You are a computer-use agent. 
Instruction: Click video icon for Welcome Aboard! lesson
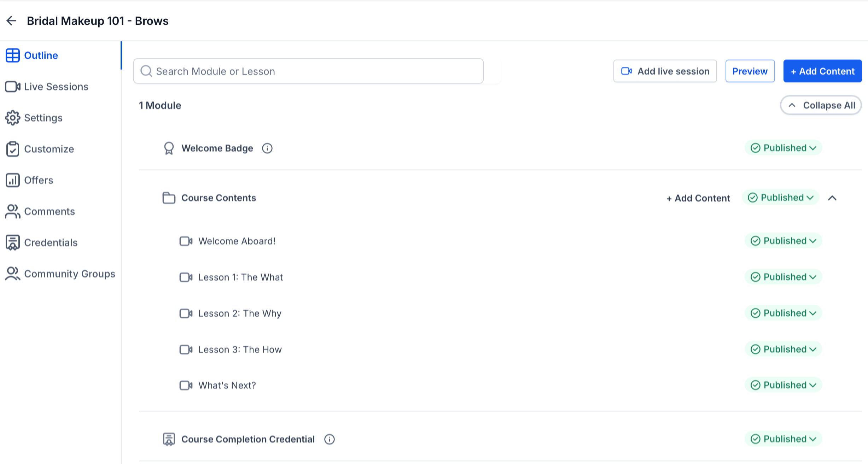tap(186, 241)
